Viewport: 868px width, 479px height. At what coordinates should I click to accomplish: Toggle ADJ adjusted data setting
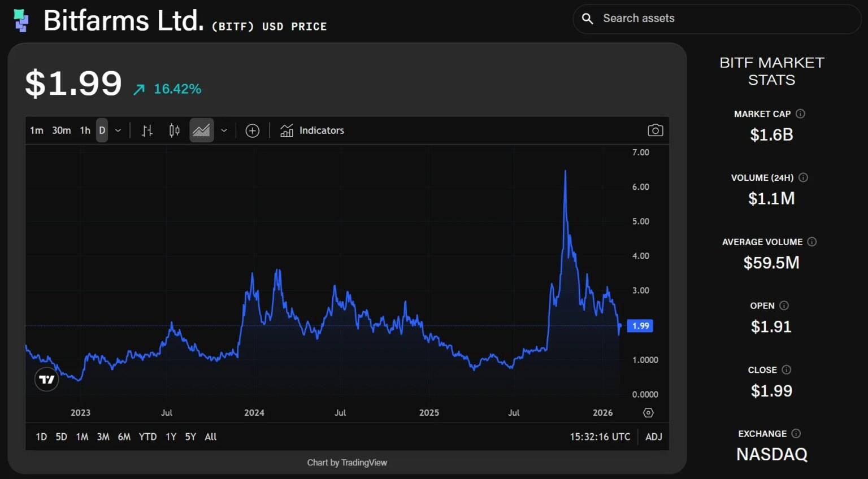[653, 437]
